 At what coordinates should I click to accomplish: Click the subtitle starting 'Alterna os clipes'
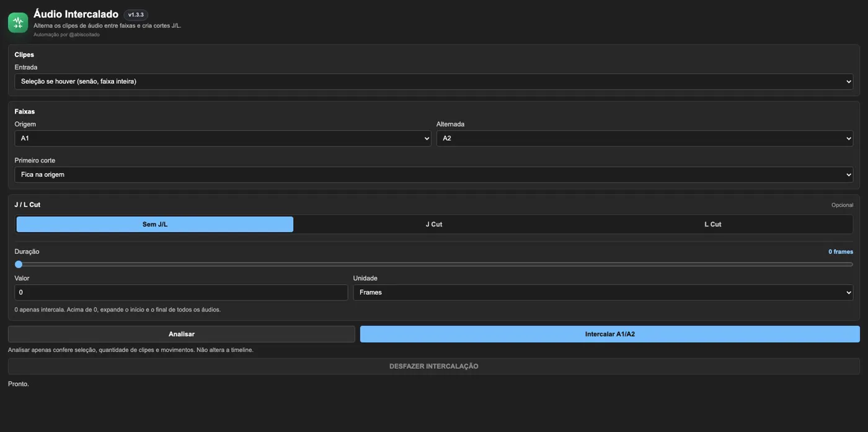pyautogui.click(x=107, y=26)
